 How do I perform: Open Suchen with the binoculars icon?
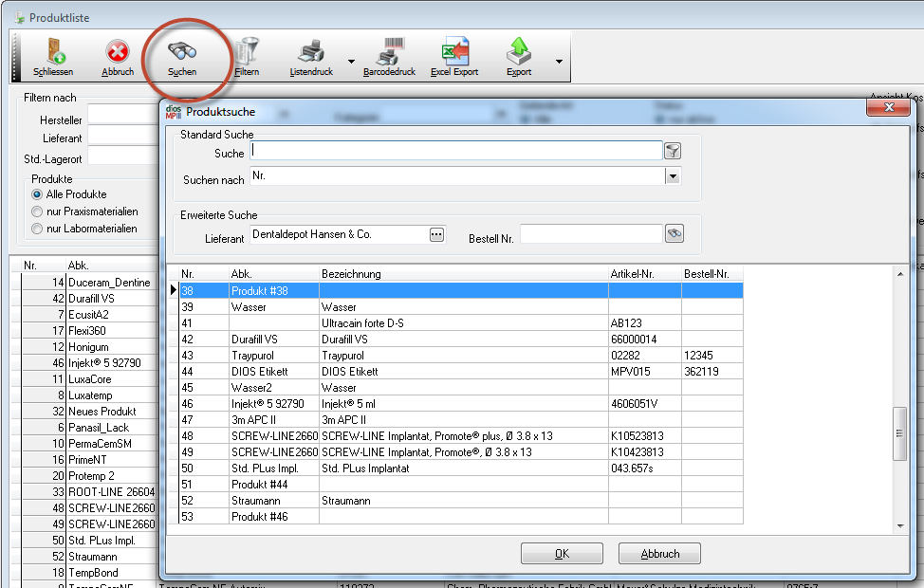tap(182, 50)
